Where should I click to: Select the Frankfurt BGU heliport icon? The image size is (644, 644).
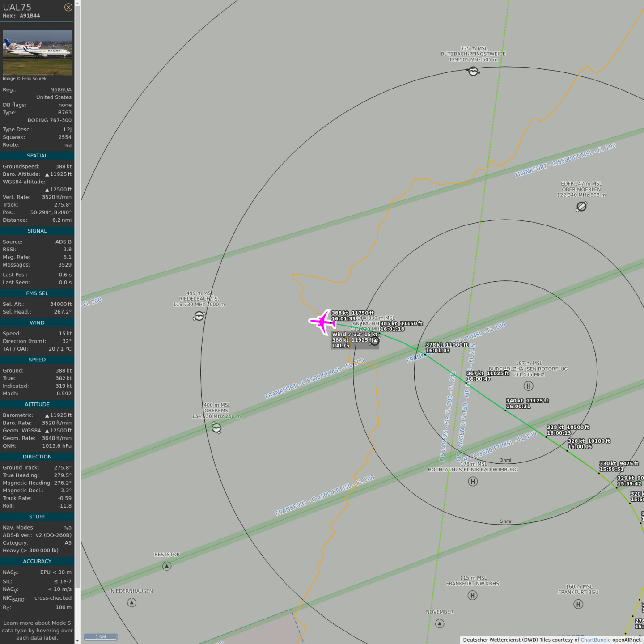tap(578, 604)
